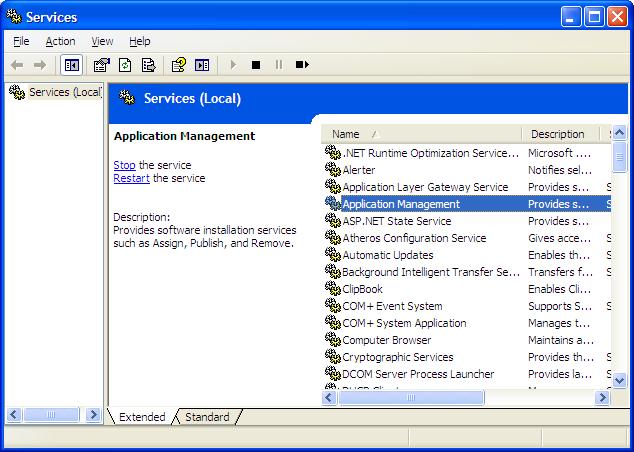Click services list scroll right arrow
Screen dimensions: 634x452
click(x=602, y=398)
